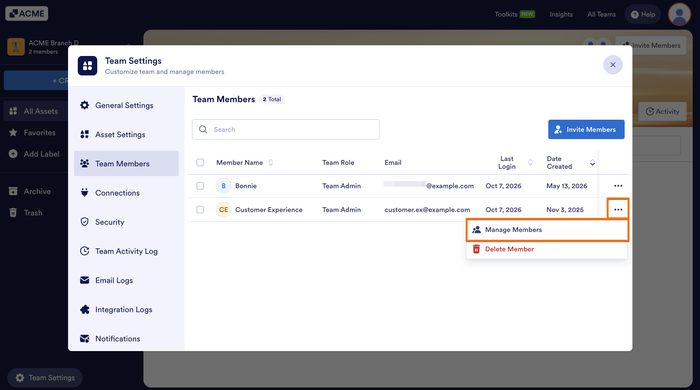Click the Integration Logs puzzle icon
700x390 pixels.
pos(84,309)
